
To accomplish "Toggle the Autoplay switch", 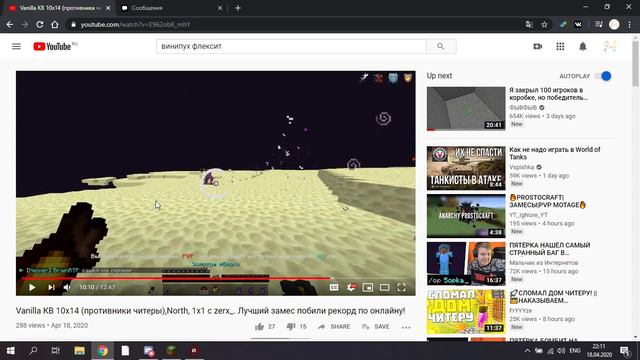I will [603, 76].
